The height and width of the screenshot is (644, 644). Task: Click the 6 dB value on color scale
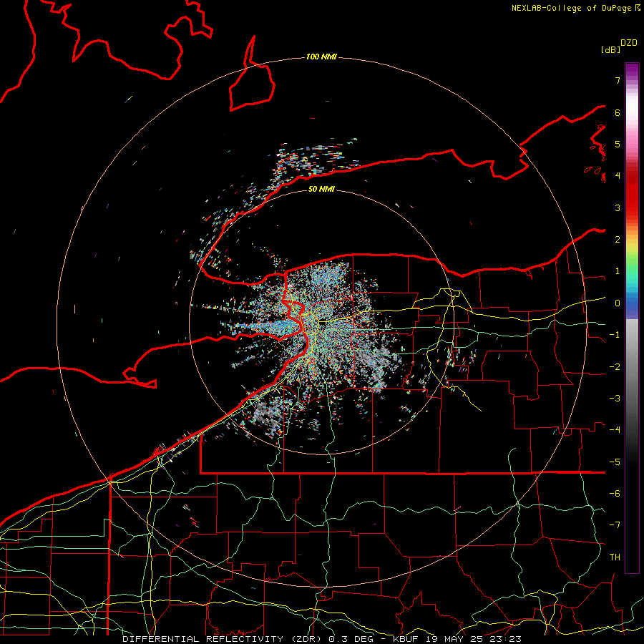coord(618,112)
